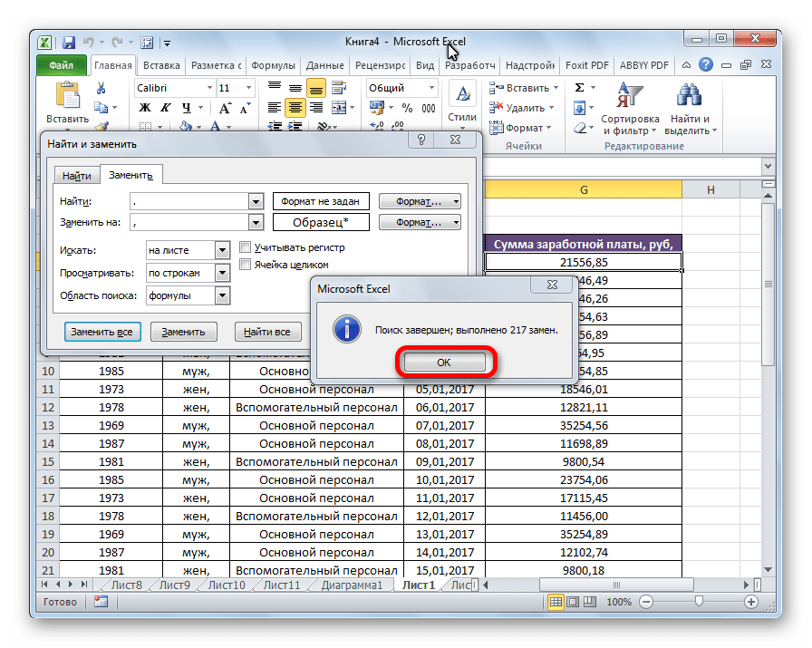Enable Учитывать регистр checkbox
Screen dimensions: 812x648
tap(245, 247)
